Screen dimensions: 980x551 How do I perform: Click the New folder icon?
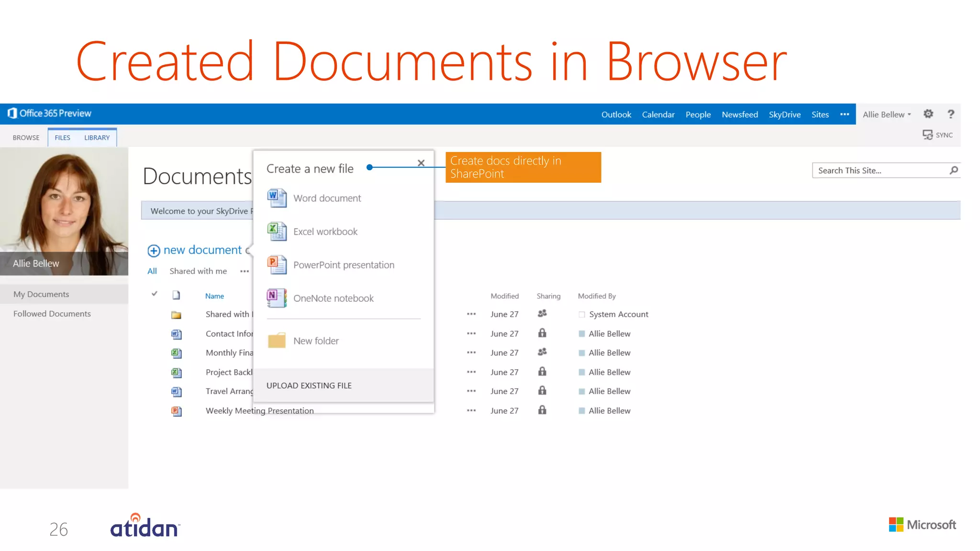tap(277, 341)
